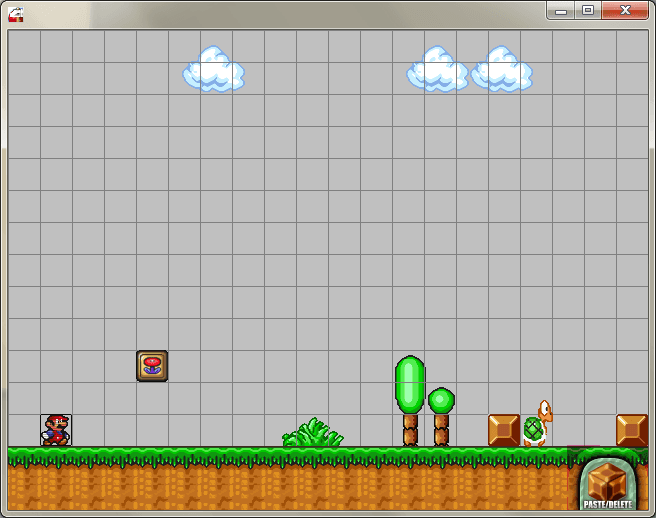Select the green bush decoration
The image size is (656, 518).
coord(313,432)
